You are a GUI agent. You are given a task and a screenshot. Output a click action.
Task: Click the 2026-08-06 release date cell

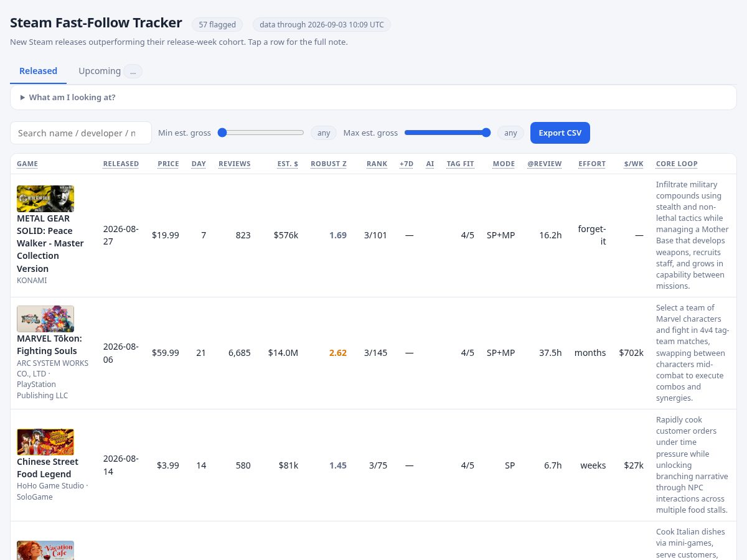pyautogui.click(x=121, y=353)
